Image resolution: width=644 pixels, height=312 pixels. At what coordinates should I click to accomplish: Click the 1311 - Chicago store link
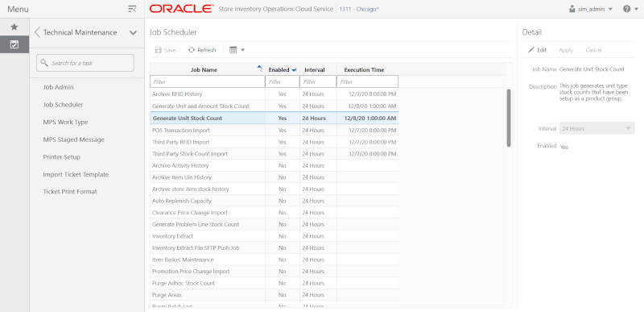click(x=359, y=9)
